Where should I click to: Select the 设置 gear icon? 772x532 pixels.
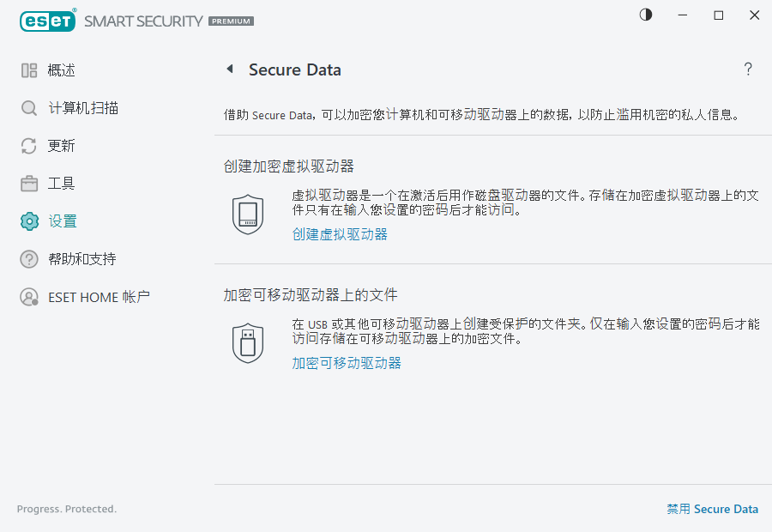pyautogui.click(x=28, y=221)
